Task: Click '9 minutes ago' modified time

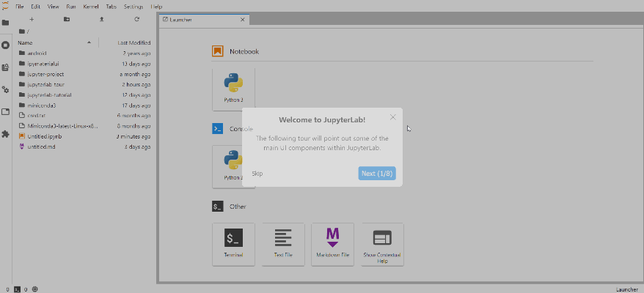Action: pos(133,136)
